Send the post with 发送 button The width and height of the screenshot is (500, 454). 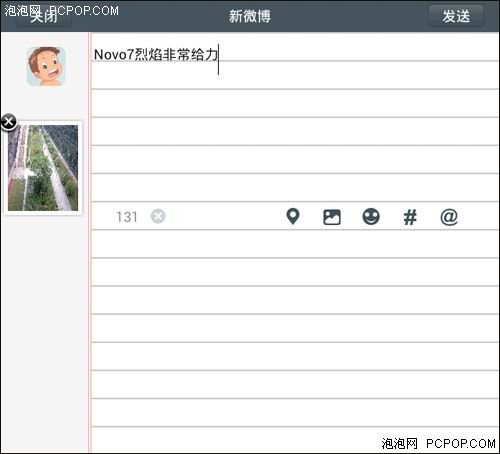[x=456, y=16]
